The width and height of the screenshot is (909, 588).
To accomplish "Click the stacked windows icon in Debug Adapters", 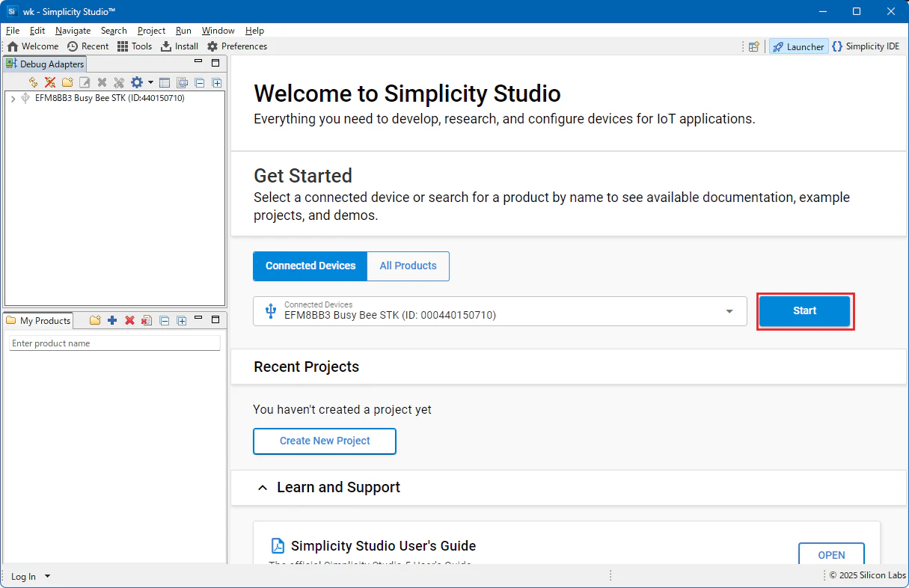I will pyautogui.click(x=182, y=82).
